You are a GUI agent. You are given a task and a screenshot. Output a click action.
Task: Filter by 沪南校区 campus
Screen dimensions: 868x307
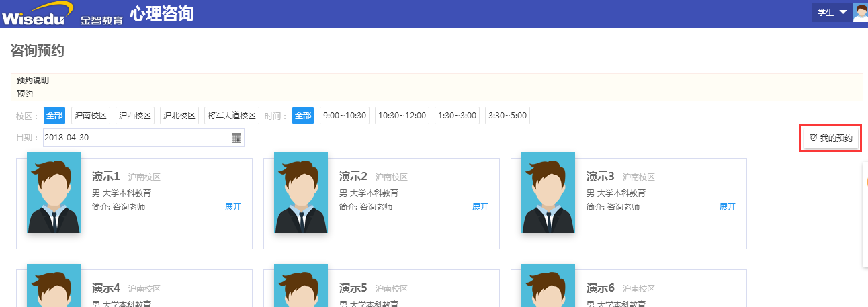click(x=91, y=116)
